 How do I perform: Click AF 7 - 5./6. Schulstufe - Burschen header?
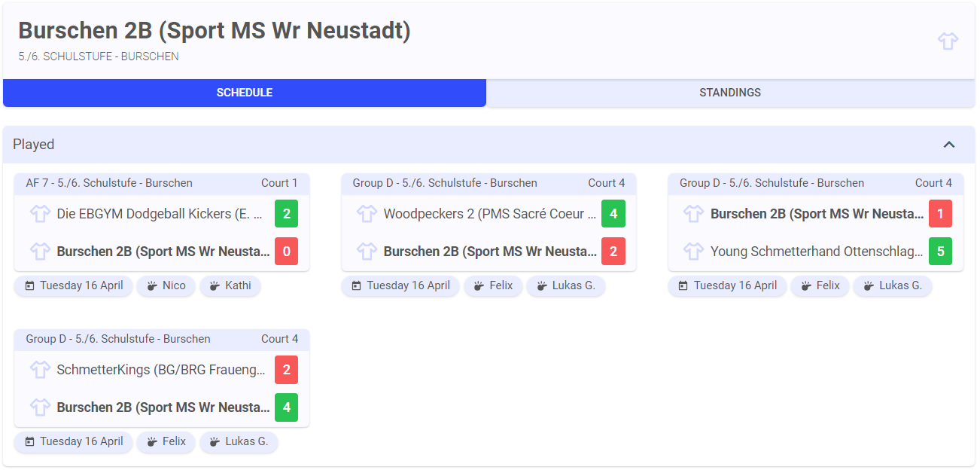pyautogui.click(x=109, y=183)
